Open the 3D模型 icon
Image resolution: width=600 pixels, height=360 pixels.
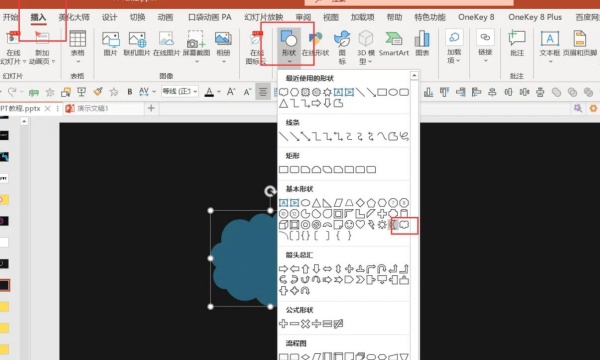coord(366,47)
